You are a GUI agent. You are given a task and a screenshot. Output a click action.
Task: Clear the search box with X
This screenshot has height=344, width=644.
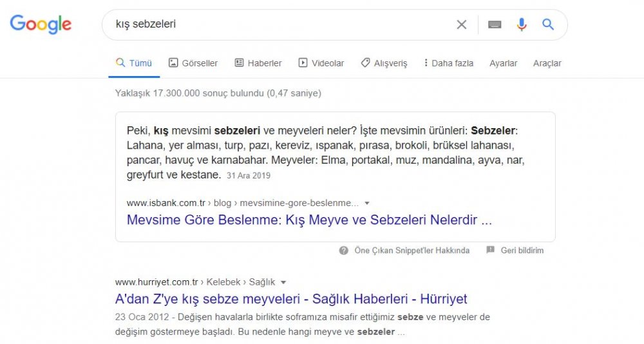click(x=462, y=24)
